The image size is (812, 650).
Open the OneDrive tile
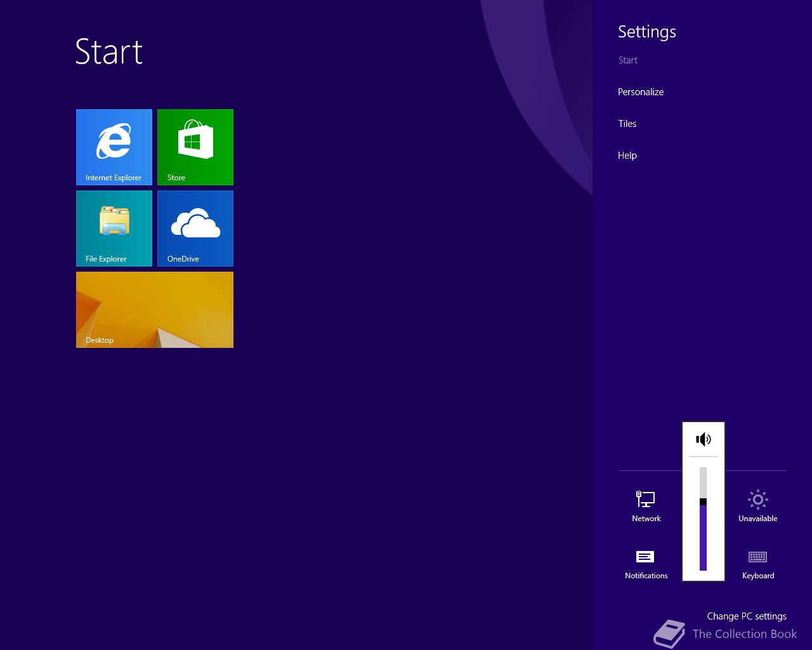pos(195,229)
